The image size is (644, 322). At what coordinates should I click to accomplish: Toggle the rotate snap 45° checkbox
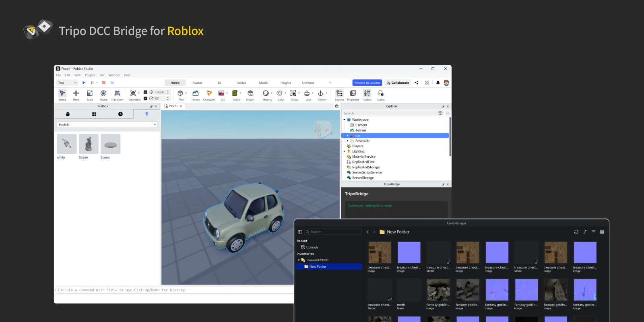tap(145, 98)
